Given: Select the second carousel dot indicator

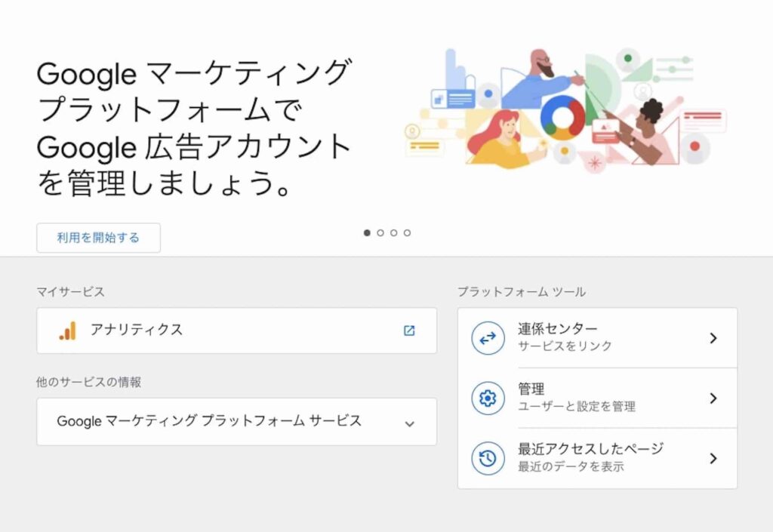Looking at the screenshot, I should click(x=380, y=233).
